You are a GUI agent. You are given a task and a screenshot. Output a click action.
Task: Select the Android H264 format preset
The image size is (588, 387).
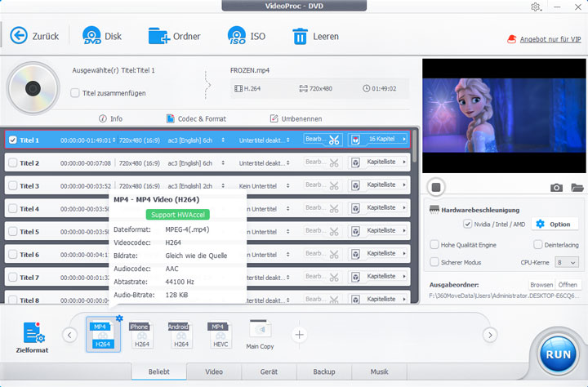[181, 335]
